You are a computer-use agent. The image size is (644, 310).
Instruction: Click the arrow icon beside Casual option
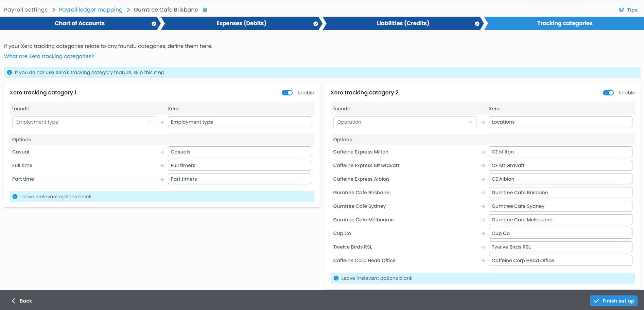162,152
